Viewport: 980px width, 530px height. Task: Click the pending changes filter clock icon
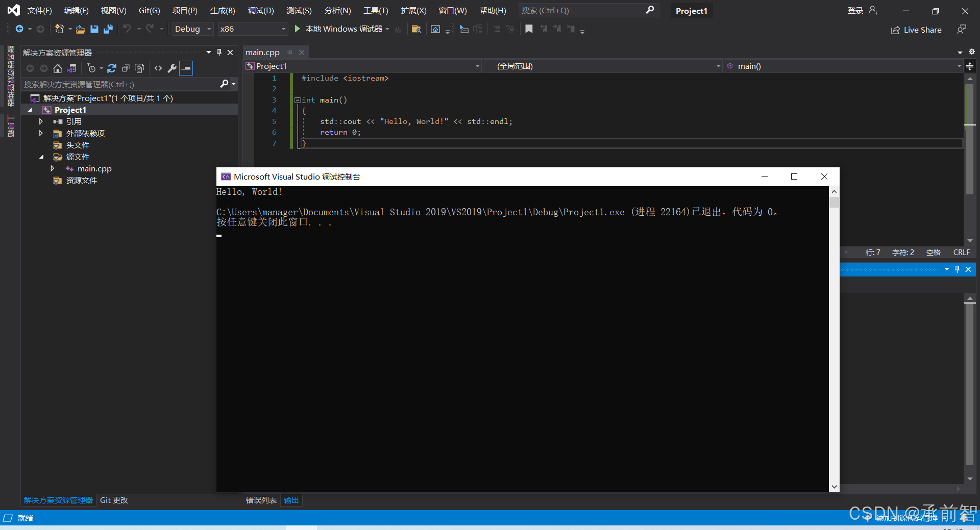click(x=92, y=68)
